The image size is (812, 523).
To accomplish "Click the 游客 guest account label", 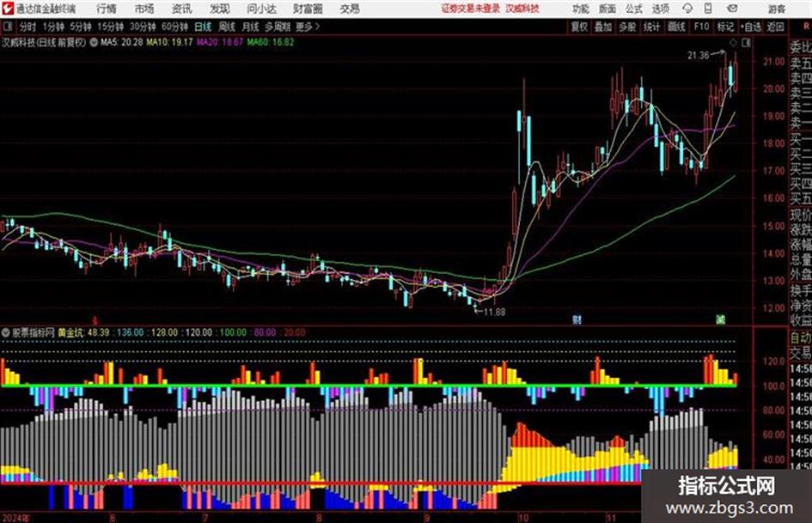I will tap(776, 9).
